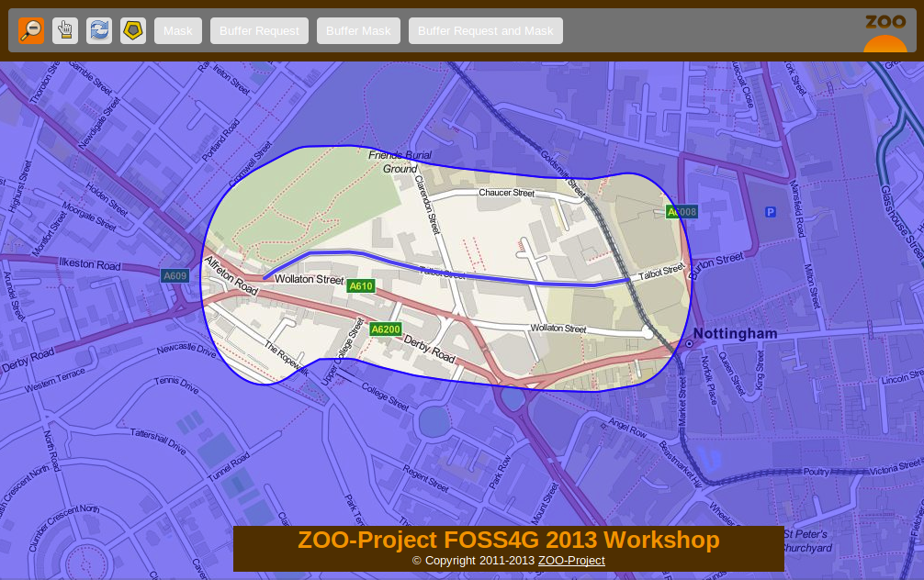Click the Nottingham station label
This screenshot has width=924, height=580.
(x=735, y=334)
